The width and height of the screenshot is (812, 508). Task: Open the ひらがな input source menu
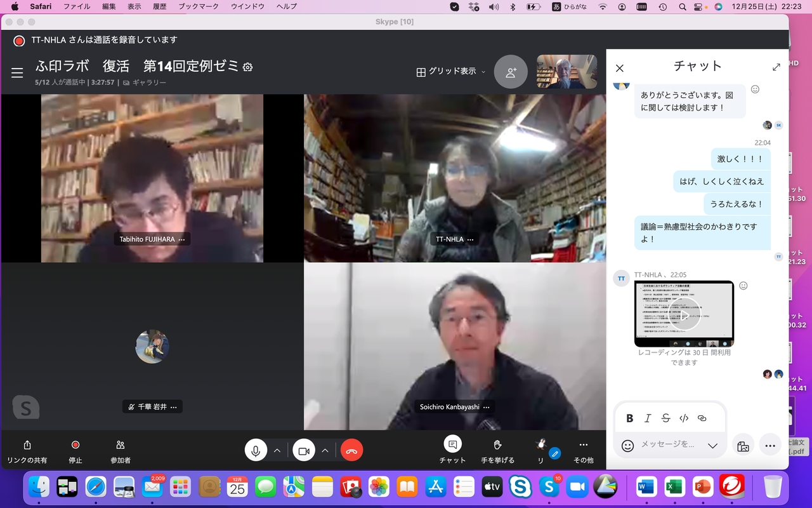click(x=569, y=6)
